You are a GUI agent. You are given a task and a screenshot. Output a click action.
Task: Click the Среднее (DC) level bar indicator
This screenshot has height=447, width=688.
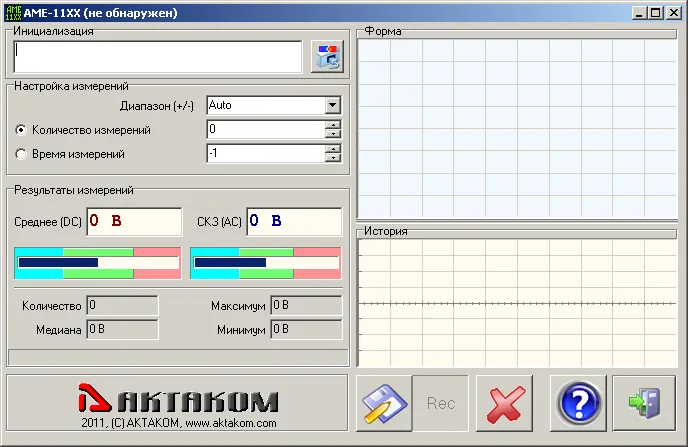[x=98, y=263]
